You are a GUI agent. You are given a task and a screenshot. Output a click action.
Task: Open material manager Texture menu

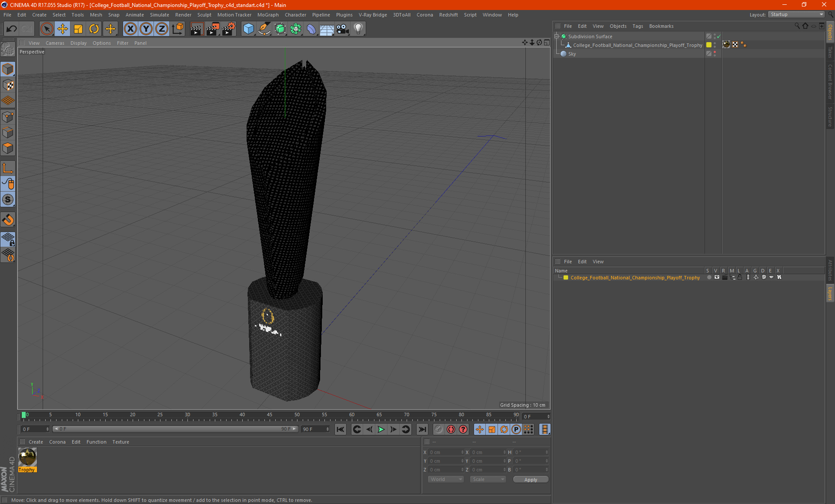pos(120,442)
